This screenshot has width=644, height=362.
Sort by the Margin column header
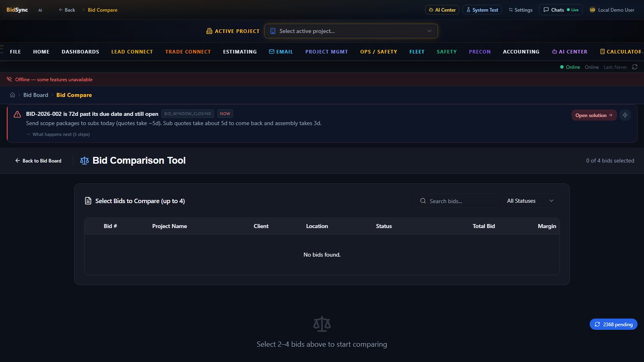tap(547, 226)
